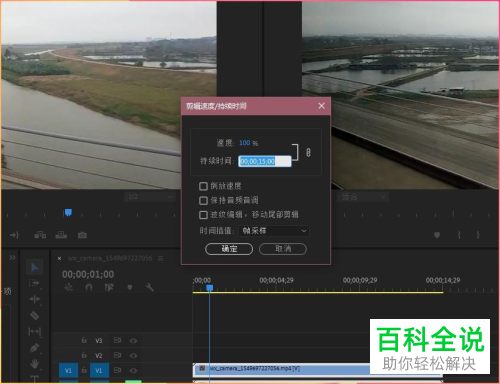Click timeline timecode 00;00;01;00
500x384 pixels.
88,274
